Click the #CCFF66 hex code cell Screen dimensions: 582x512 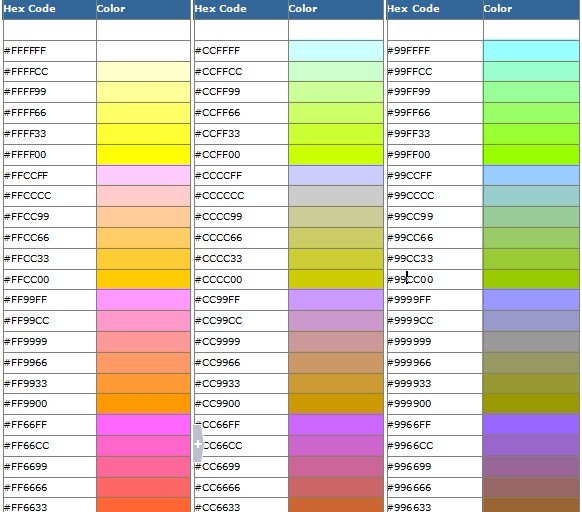pos(241,113)
